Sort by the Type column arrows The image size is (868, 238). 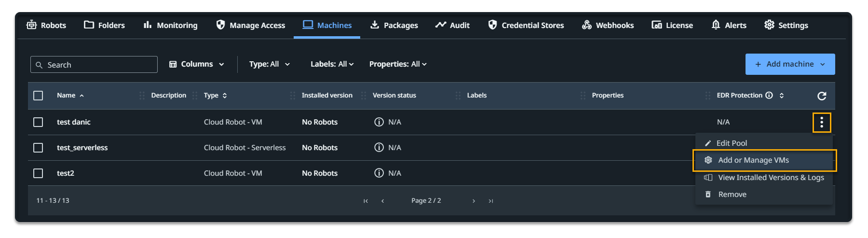point(225,96)
